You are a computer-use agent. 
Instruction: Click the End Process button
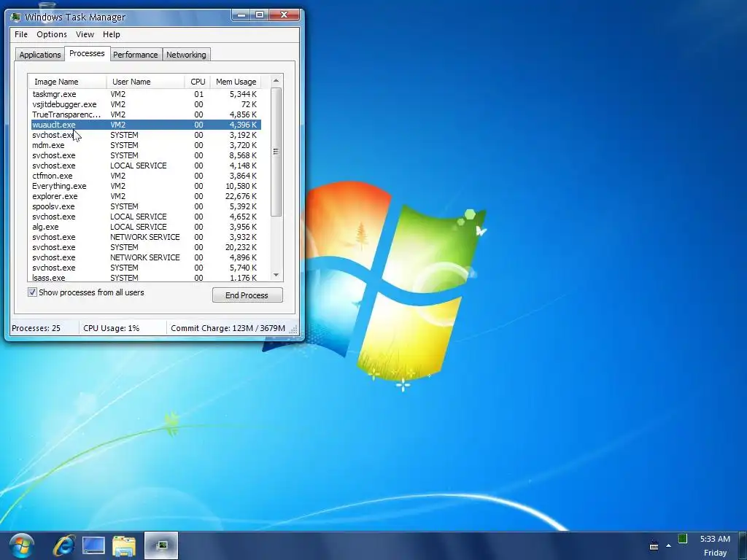(247, 295)
